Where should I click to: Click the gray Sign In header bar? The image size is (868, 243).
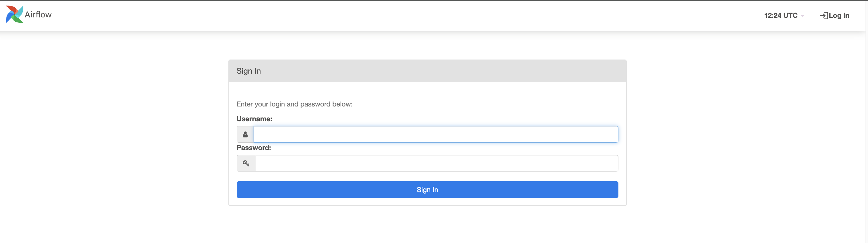coord(427,71)
